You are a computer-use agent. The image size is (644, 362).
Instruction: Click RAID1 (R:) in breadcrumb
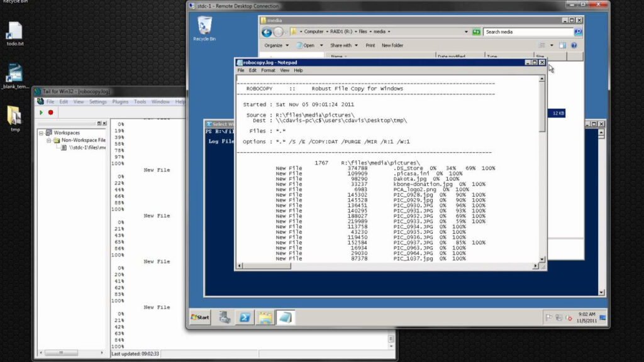[341, 31]
